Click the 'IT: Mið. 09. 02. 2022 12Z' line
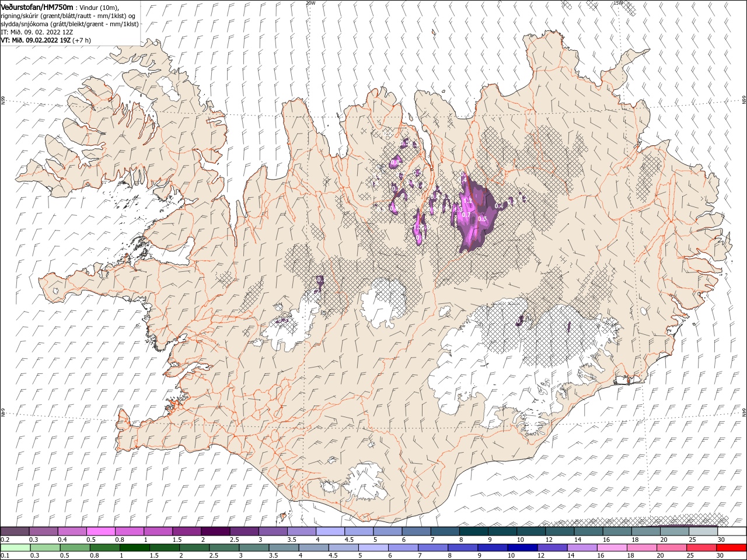This screenshot has height=560, width=747. coord(37,32)
